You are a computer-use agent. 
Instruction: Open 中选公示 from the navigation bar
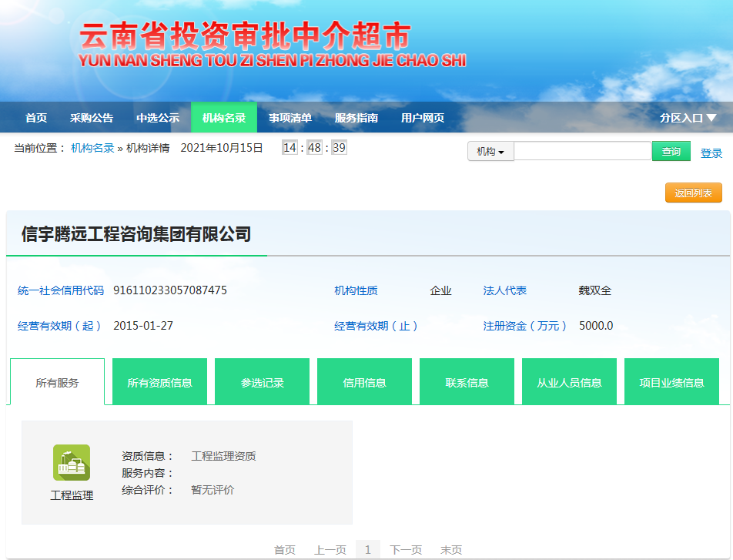(x=157, y=118)
